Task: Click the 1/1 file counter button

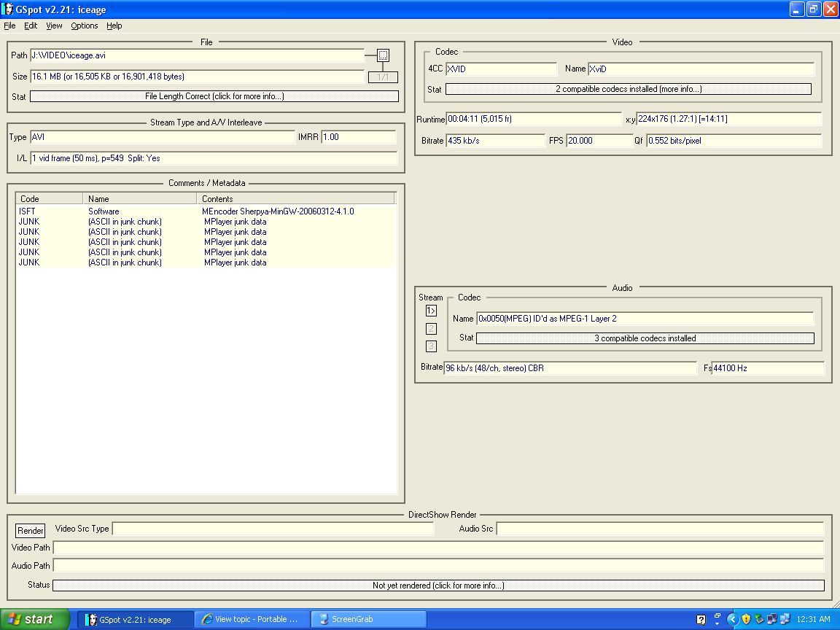Action: point(383,77)
